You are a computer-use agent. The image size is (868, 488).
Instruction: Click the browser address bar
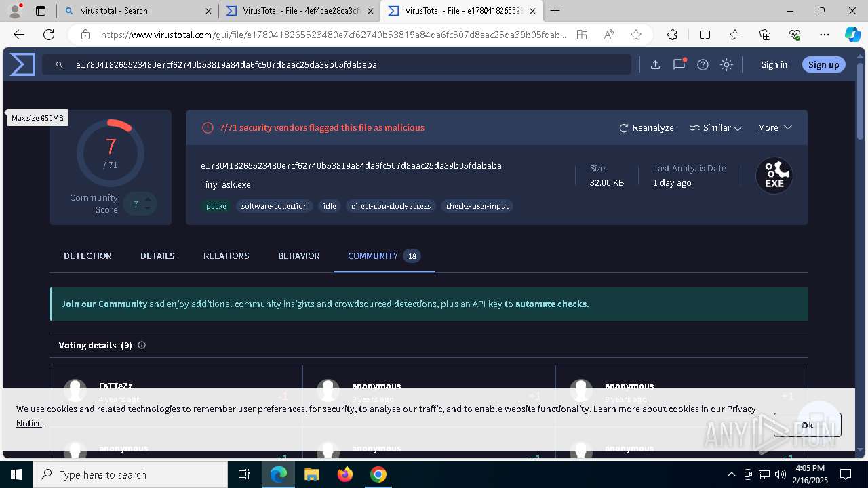click(x=332, y=35)
